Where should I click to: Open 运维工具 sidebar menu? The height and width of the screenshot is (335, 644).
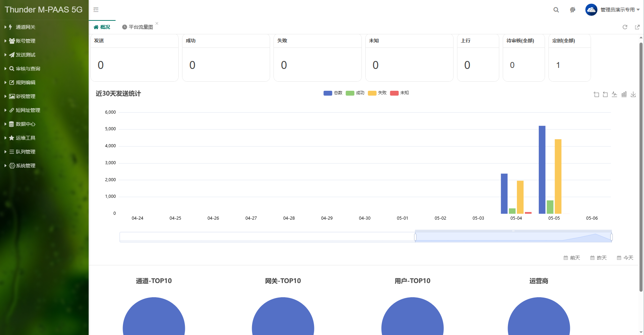click(x=25, y=138)
